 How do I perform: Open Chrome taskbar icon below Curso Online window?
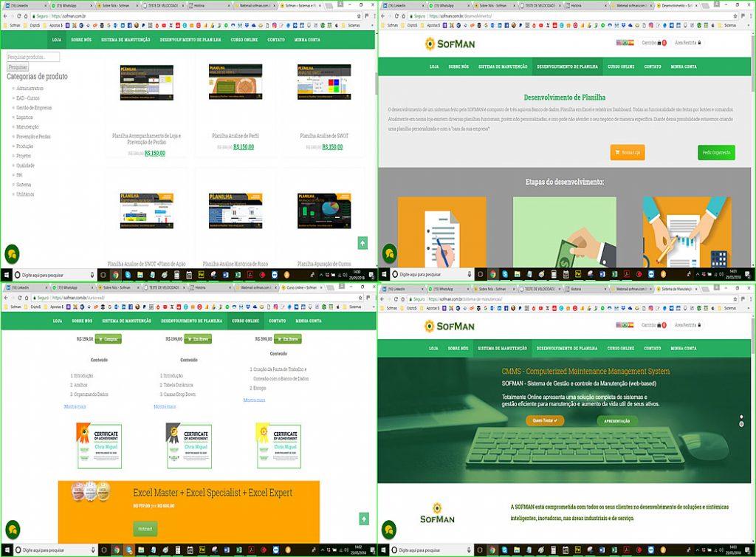(116, 550)
